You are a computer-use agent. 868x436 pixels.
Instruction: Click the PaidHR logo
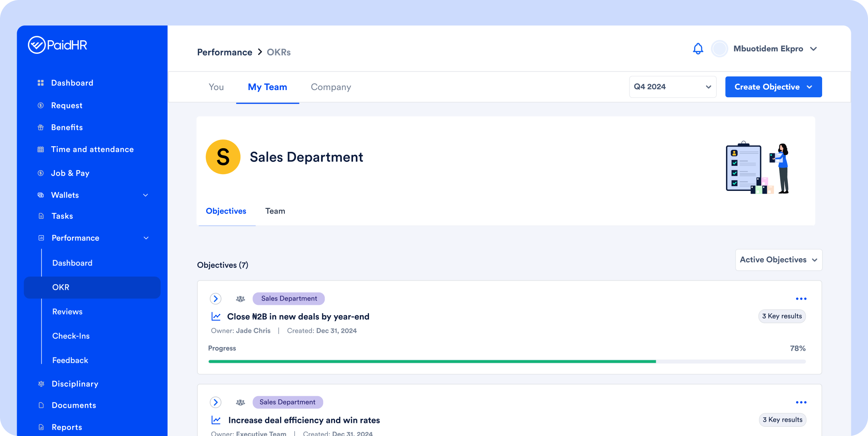point(57,45)
